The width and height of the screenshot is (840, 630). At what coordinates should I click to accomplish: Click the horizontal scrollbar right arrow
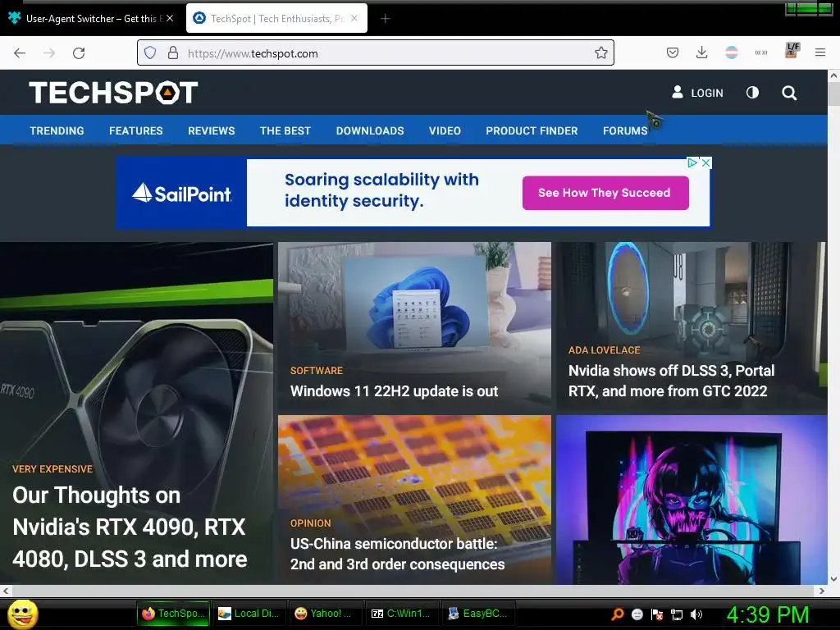coord(822,591)
